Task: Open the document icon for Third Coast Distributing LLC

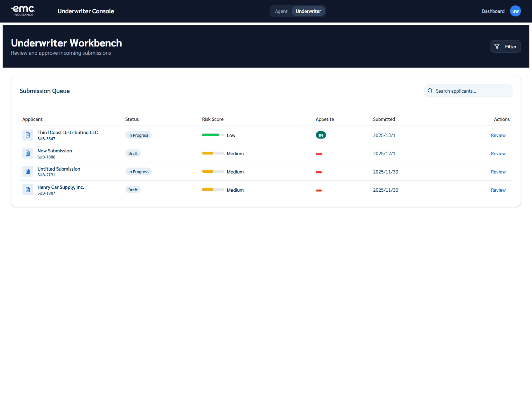Action: (28, 135)
